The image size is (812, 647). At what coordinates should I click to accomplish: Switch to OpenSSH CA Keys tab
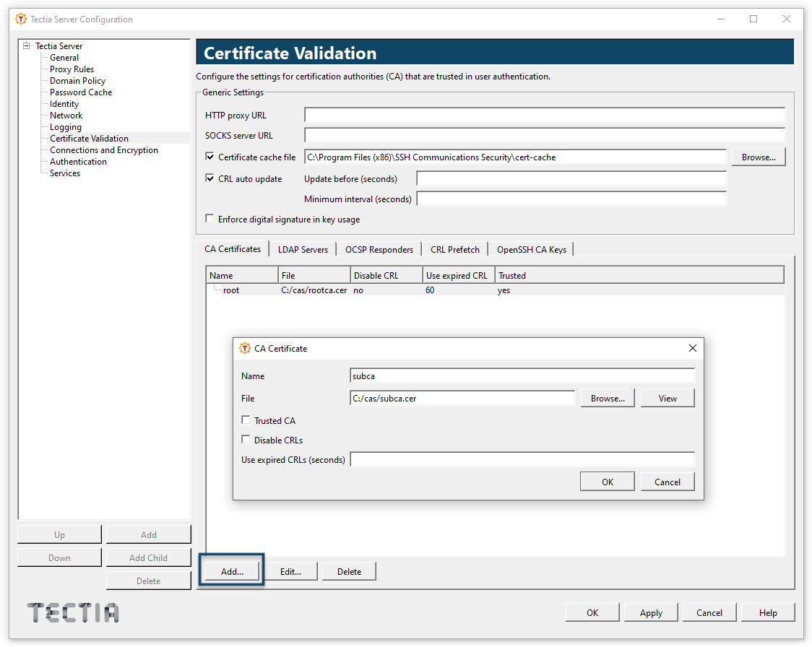point(531,249)
